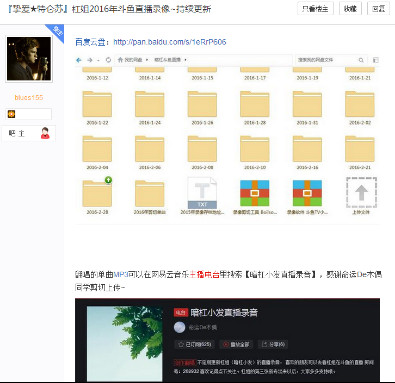Open the 2016-2-28 folder with green badge

pyautogui.click(x=97, y=194)
